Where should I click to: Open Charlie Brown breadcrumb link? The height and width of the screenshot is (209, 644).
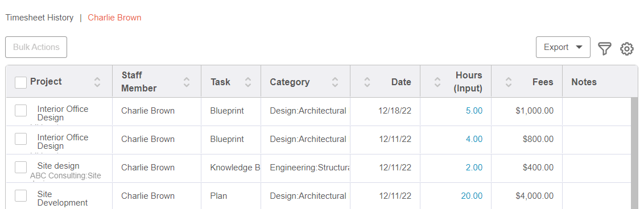click(114, 18)
